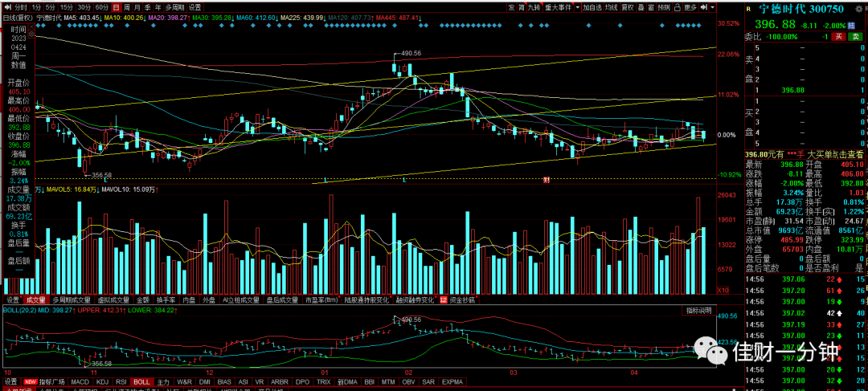The height and width of the screenshot is (391, 868).
Task: Toggle 均线 moving average display
Action: point(611,8)
